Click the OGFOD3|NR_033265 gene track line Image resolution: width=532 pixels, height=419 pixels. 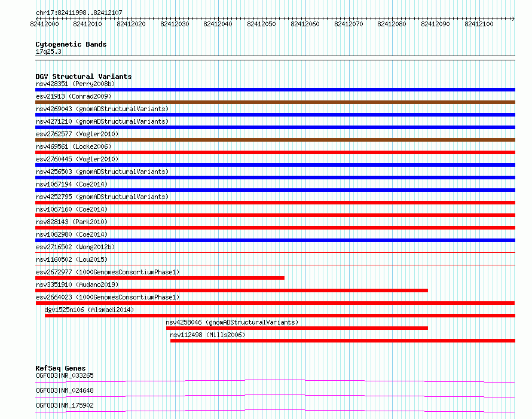pos(275,381)
